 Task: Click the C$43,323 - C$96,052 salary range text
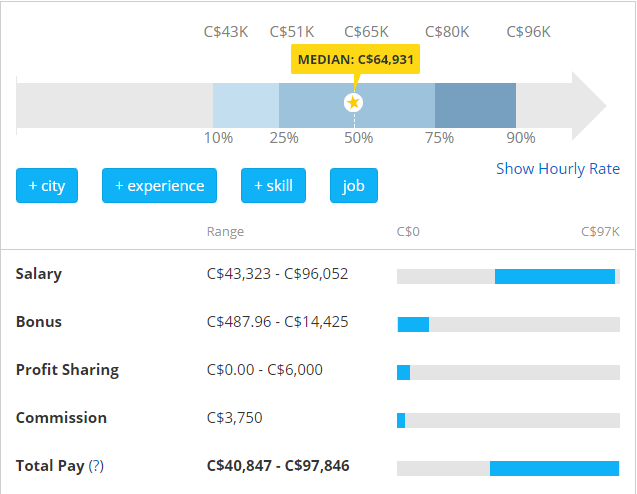coord(277,274)
